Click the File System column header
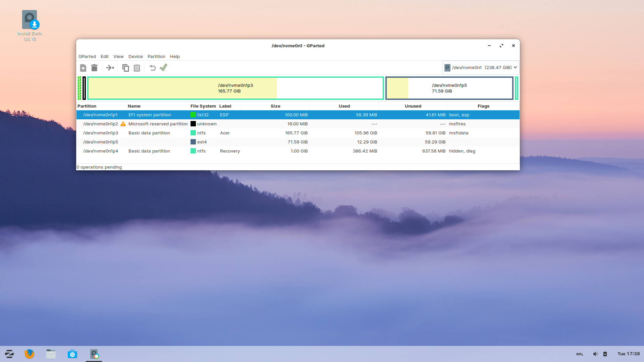Screen dimensions: 644x362 pyautogui.click(x=203, y=106)
